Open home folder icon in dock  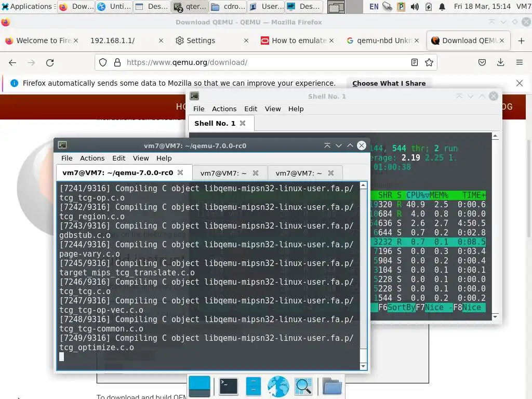(332, 387)
